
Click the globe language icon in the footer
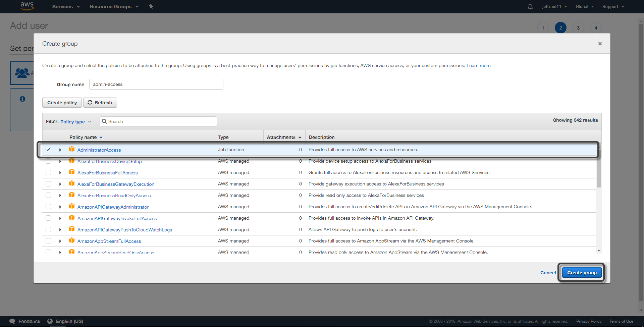(x=50, y=321)
